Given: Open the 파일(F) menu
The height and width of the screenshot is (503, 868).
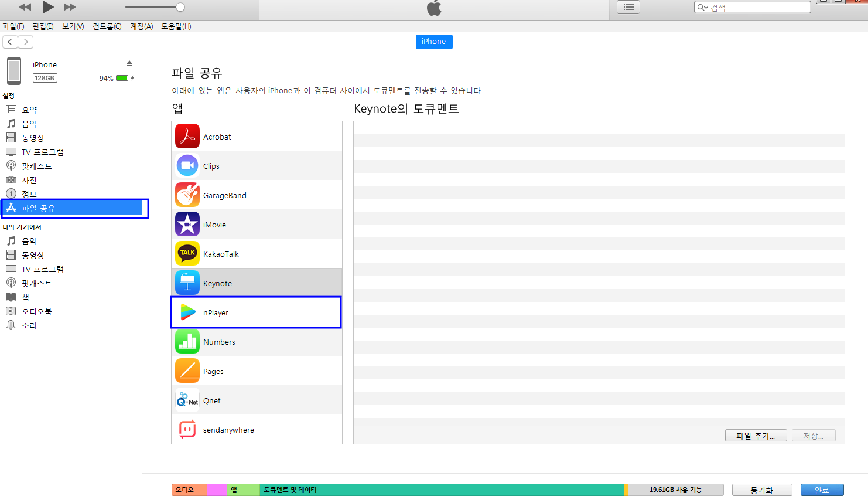Looking at the screenshot, I should [x=13, y=26].
